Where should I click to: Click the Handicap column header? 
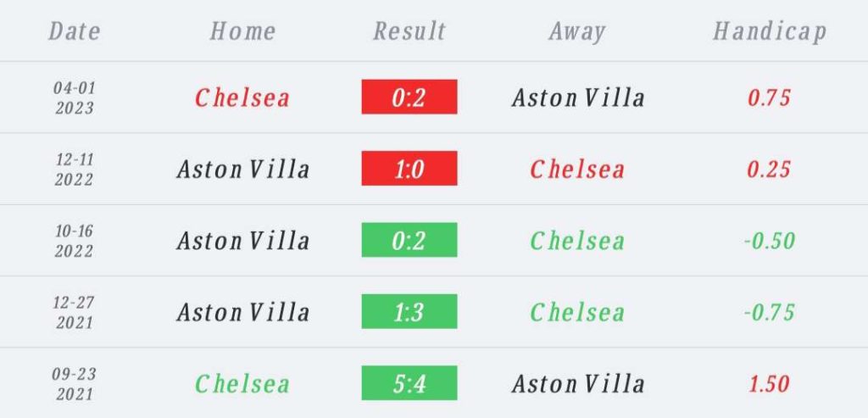(x=770, y=32)
